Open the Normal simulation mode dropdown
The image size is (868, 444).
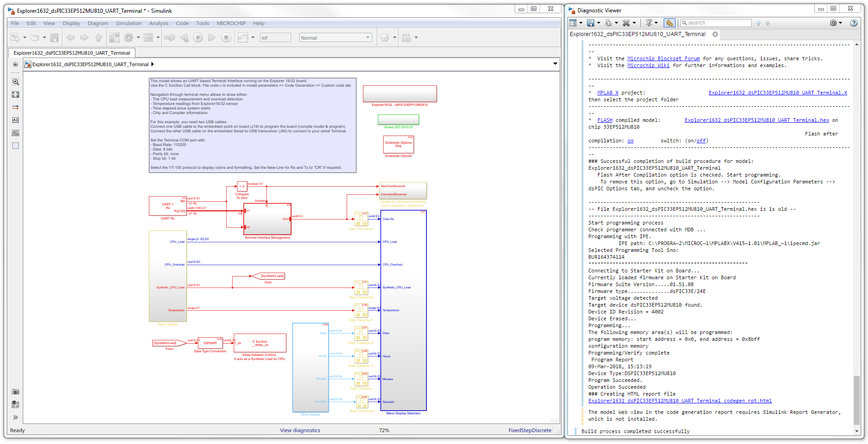point(335,38)
